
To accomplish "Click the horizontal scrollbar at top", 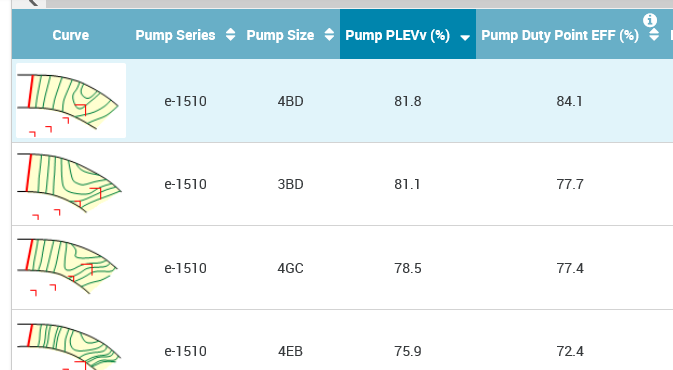I will coord(360,3).
